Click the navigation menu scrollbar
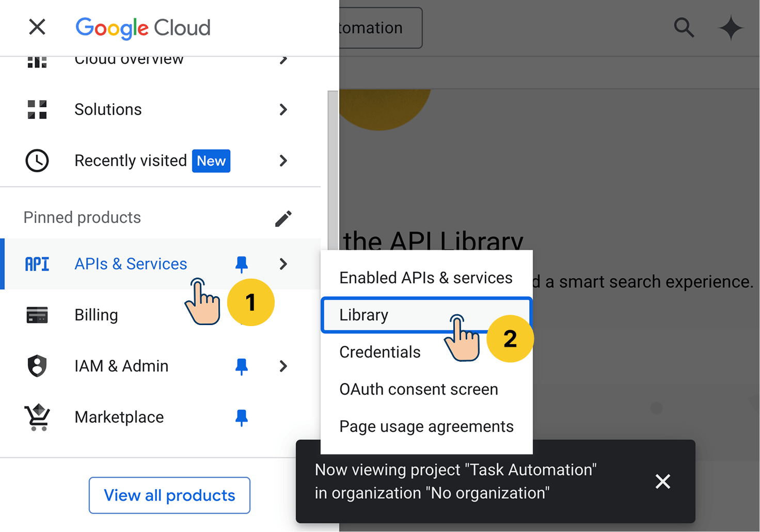 tap(332, 170)
